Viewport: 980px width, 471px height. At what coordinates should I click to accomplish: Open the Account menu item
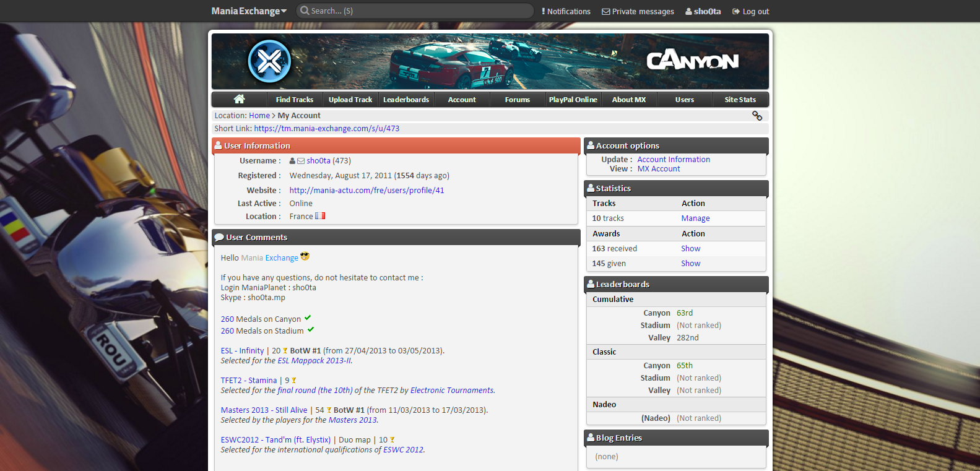462,100
